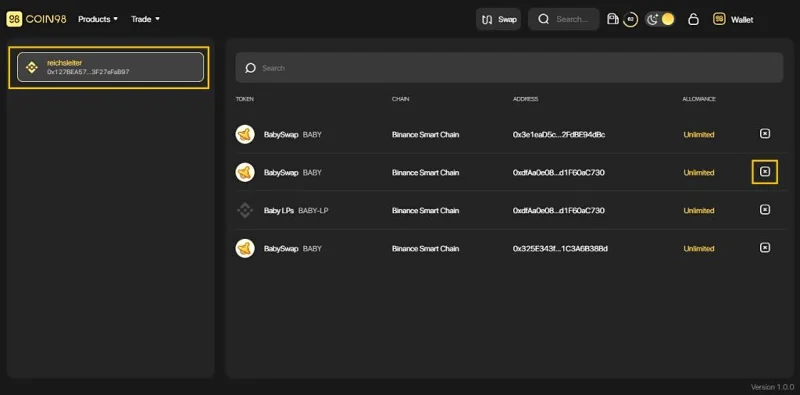Click the Baby LPs token icon
The height and width of the screenshot is (395, 800).
click(245, 210)
